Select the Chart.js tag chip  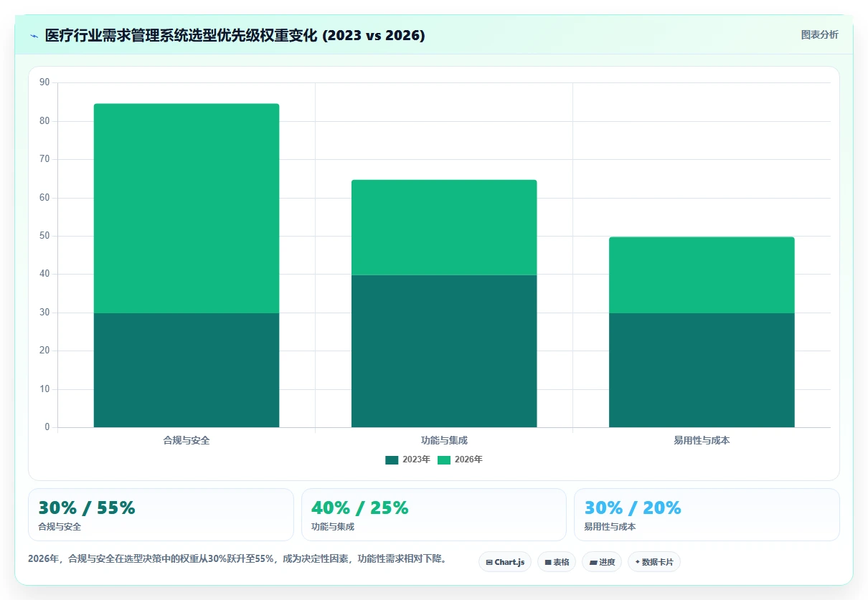click(x=505, y=562)
